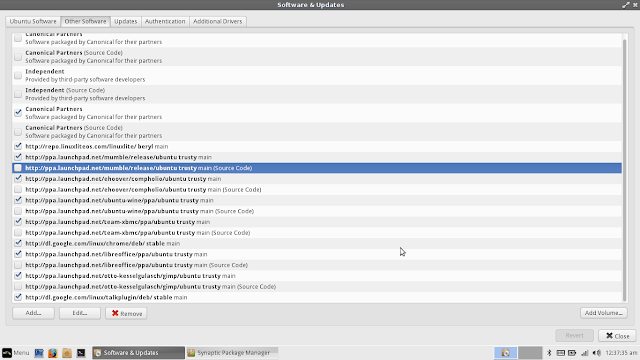Viewport: 640px width, 360px height.
Task: Click the Edit... button
Action: click(x=80, y=313)
